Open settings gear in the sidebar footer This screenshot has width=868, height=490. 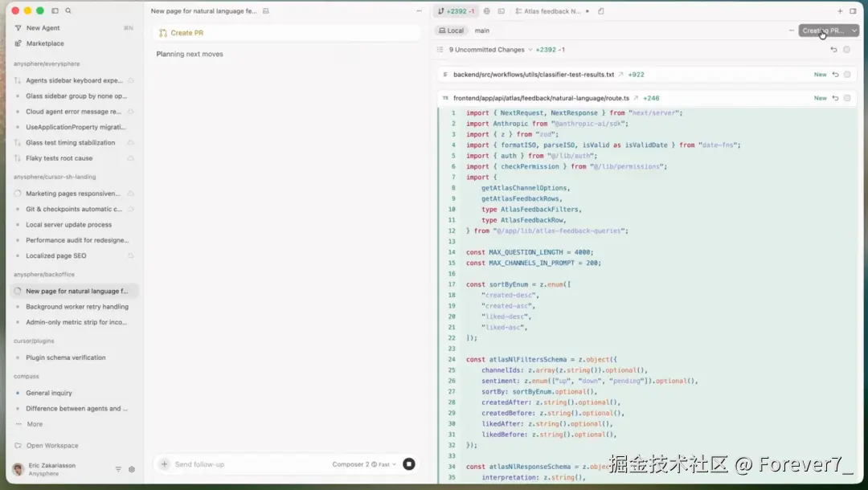click(x=132, y=469)
